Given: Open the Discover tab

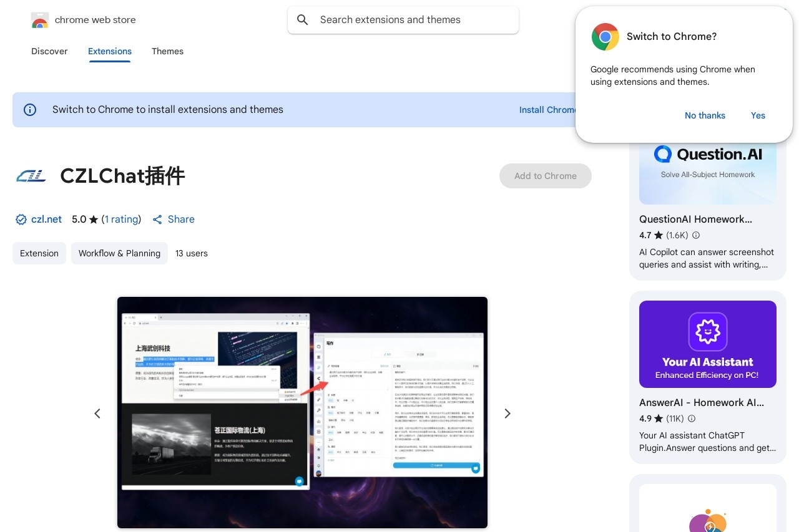Looking at the screenshot, I should click(49, 51).
